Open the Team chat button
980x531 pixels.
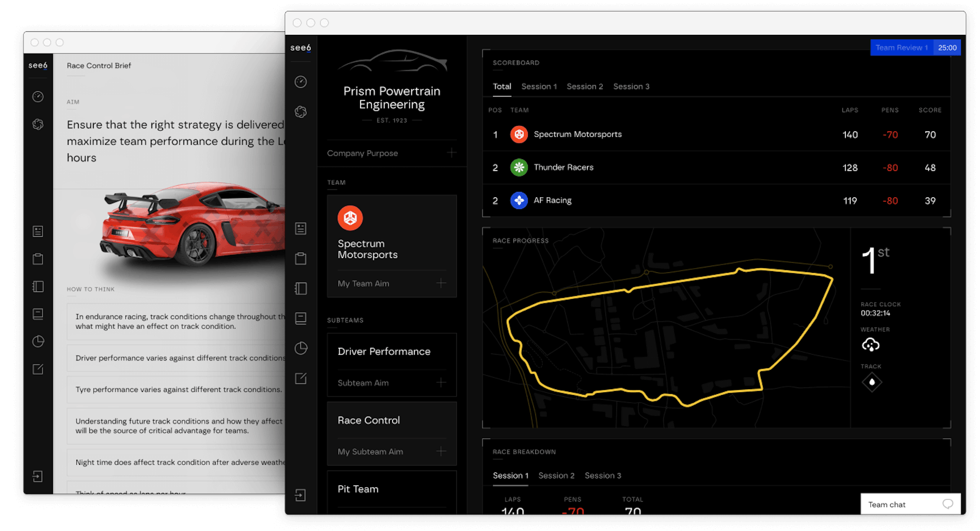(910, 504)
